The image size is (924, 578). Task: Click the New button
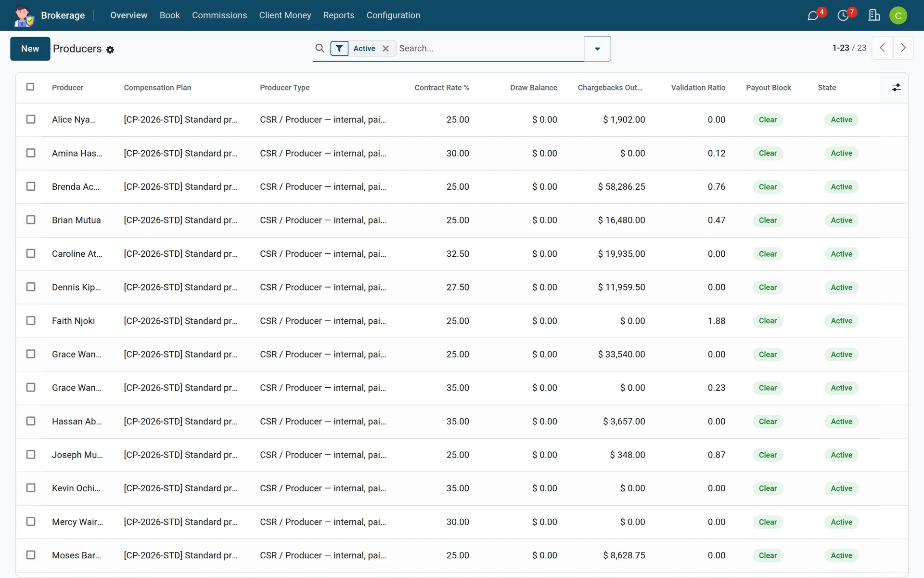tap(30, 49)
